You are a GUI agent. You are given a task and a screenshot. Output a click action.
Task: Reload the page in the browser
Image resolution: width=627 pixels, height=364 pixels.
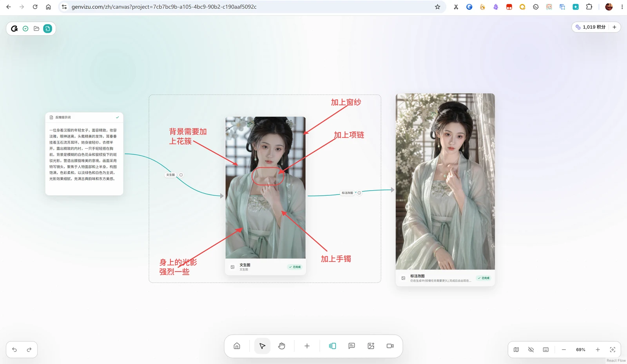click(35, 7)
